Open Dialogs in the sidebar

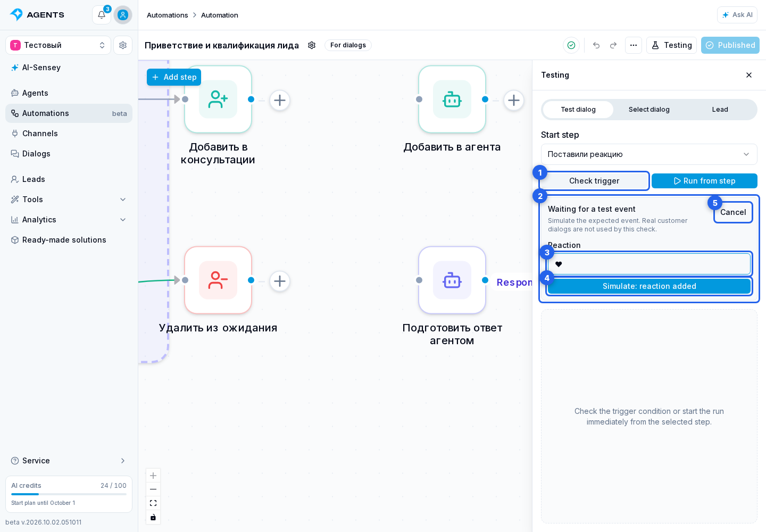point(69,154)
